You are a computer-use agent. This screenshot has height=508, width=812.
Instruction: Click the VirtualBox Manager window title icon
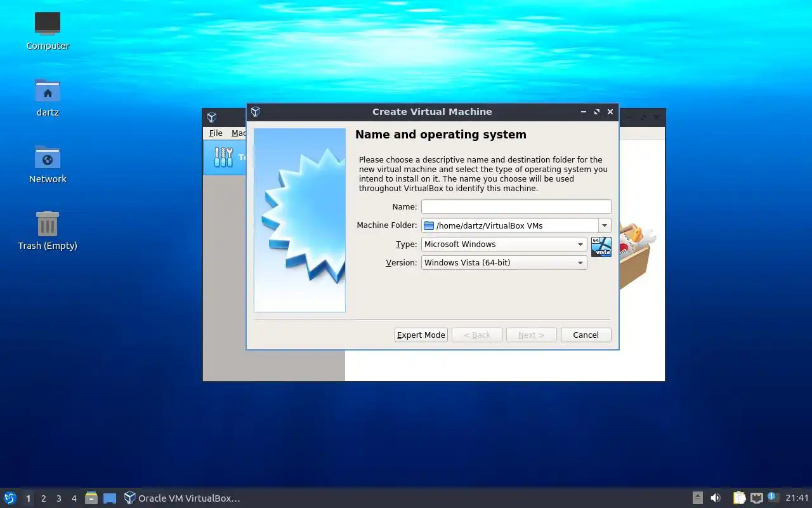click(212, 117)
